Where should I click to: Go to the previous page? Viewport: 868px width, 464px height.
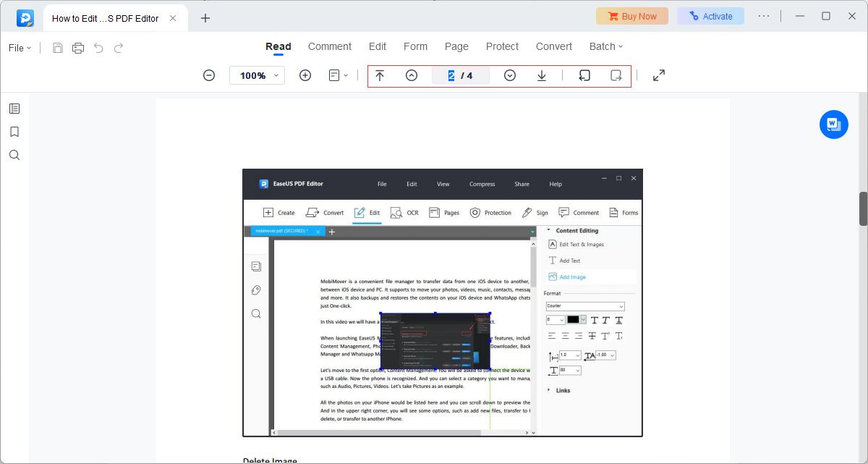pos(412,75)
